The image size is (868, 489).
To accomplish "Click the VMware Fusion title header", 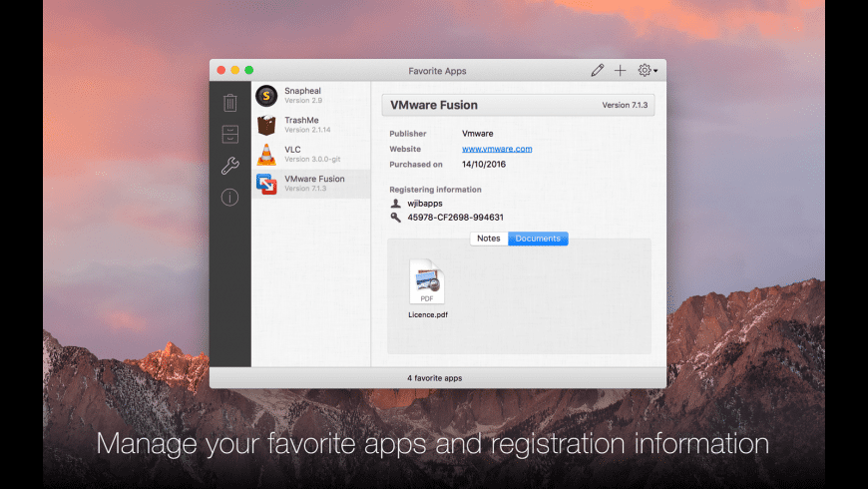I will coord(433,105).
